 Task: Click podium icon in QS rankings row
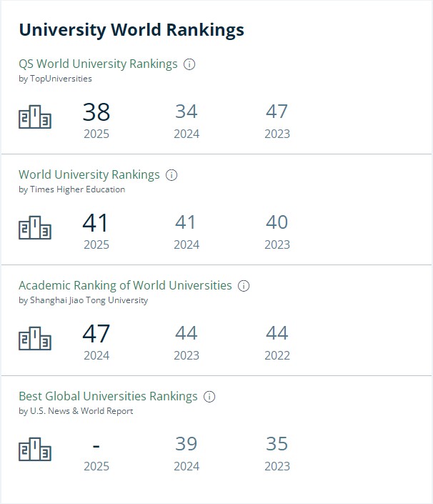tap(35, 117)
